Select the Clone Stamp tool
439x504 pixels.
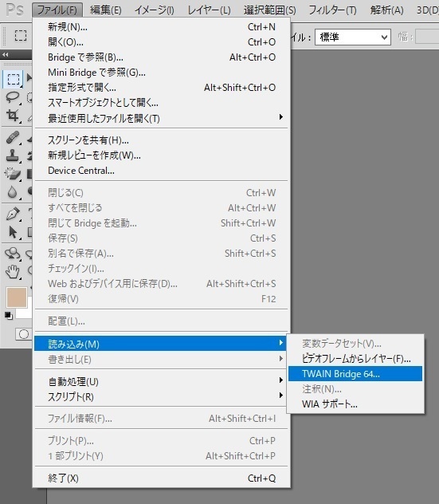13,156
